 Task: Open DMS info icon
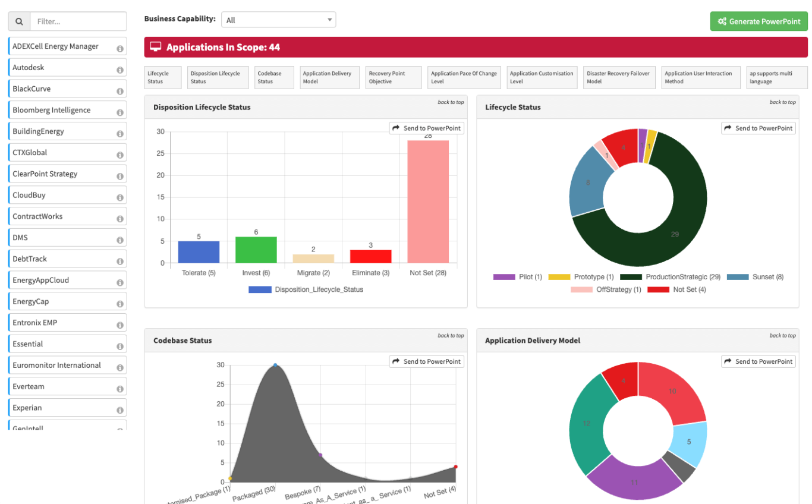coord(120,240)
